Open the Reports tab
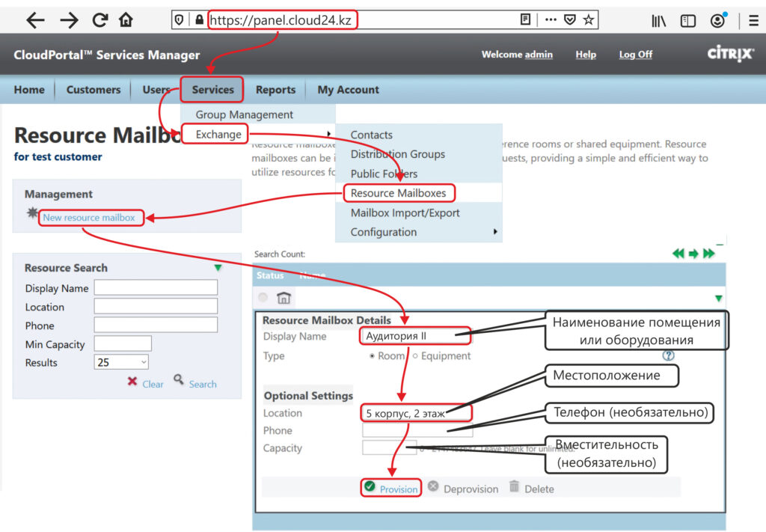766x532 pixels. [275, 90]
